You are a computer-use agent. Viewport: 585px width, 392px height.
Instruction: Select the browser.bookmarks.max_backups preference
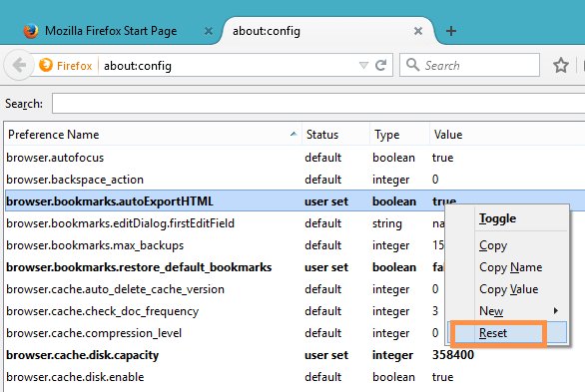tap(95, 245)
